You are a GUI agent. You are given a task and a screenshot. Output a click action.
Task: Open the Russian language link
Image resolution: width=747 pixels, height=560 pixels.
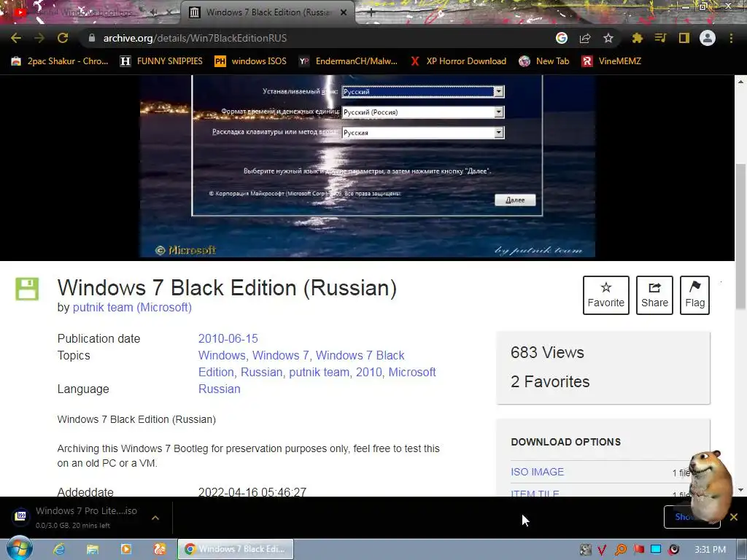pos(219,389)
